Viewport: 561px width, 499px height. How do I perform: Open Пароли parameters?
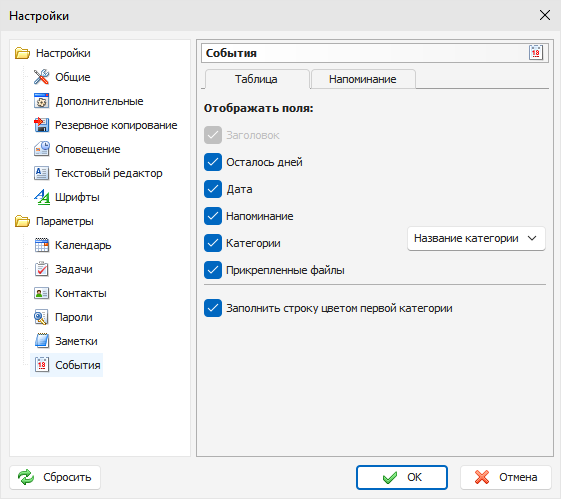point(74,317)
